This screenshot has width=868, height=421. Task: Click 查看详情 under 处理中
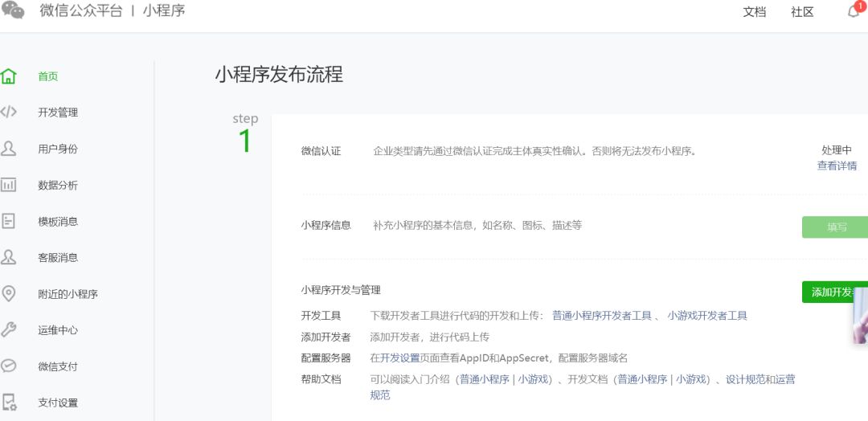837,166
